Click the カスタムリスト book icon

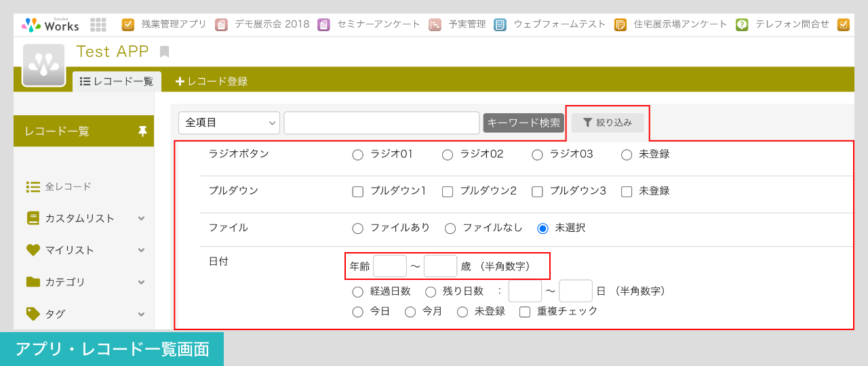33,218
